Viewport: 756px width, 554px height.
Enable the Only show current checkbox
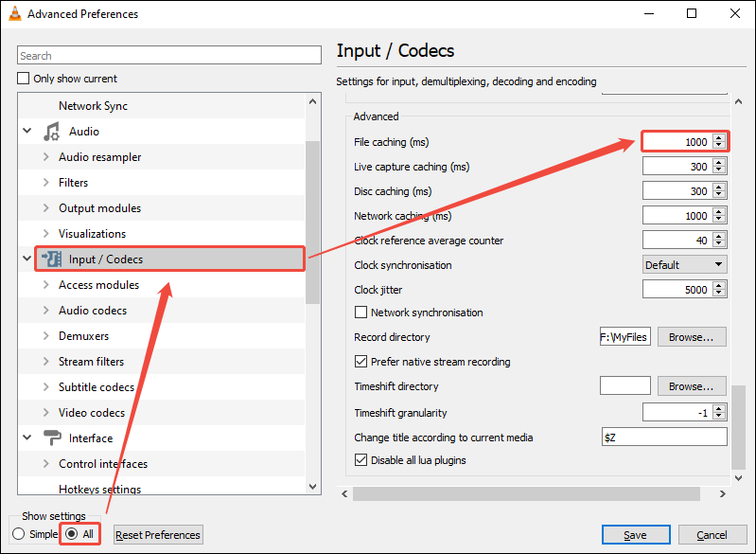23,79
